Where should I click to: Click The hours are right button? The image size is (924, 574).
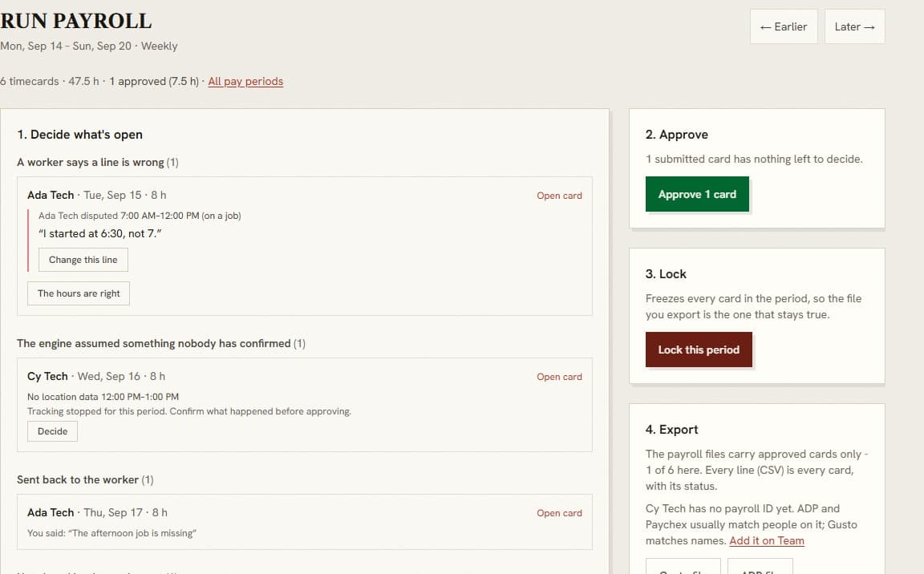click(x=79, y=293)
